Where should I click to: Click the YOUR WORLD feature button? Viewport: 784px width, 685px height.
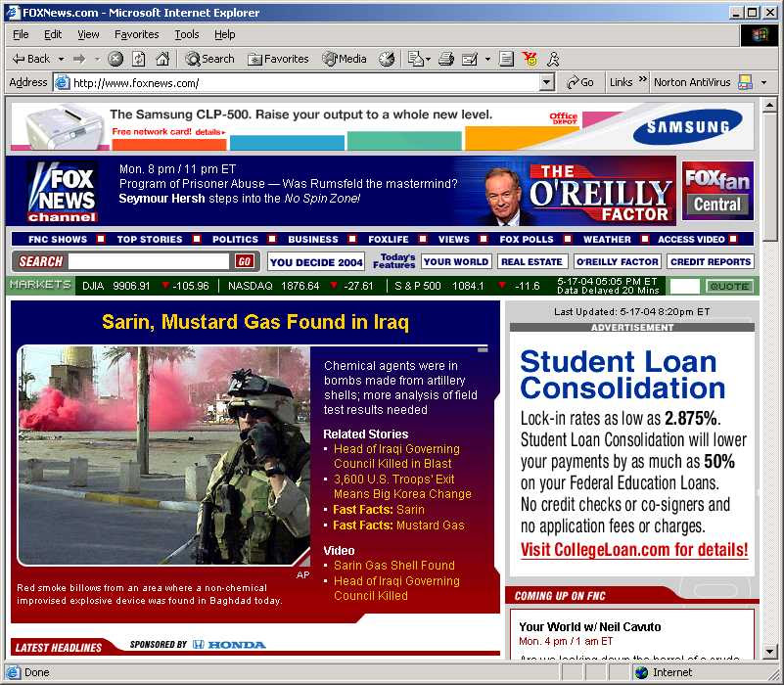pos(456,261)
